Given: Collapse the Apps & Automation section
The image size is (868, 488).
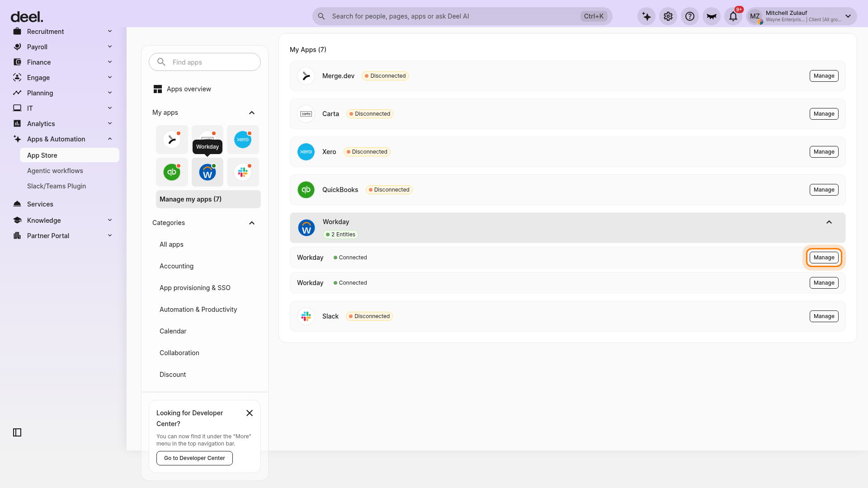Looking at the screenshot, I should point(110,139).
